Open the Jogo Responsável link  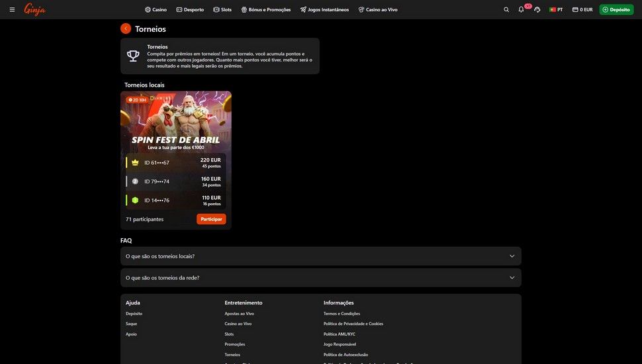(x=340, y=344)
